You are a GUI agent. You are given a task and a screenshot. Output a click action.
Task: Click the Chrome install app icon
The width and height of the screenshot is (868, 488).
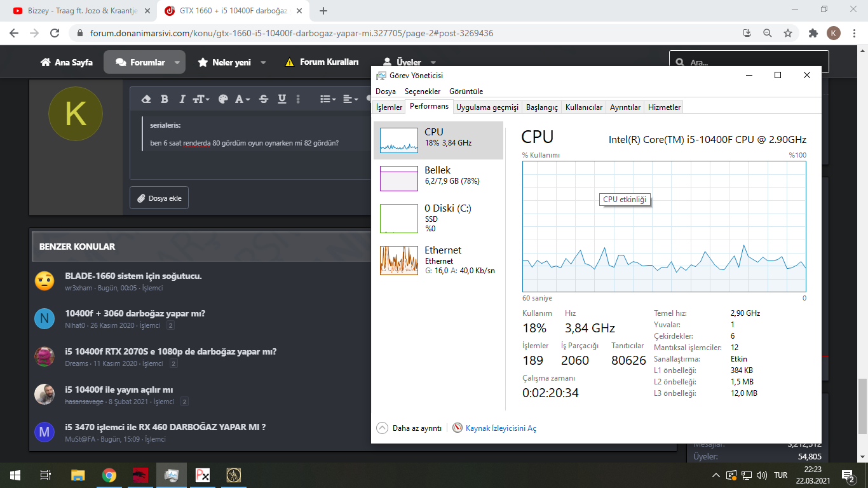747,33
